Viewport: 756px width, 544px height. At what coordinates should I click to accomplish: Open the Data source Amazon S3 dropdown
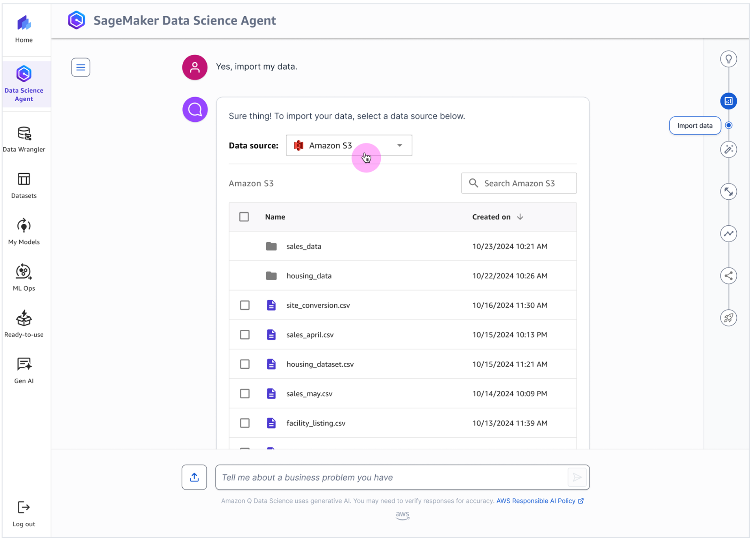pyautogui.click(x=349, y=145)
